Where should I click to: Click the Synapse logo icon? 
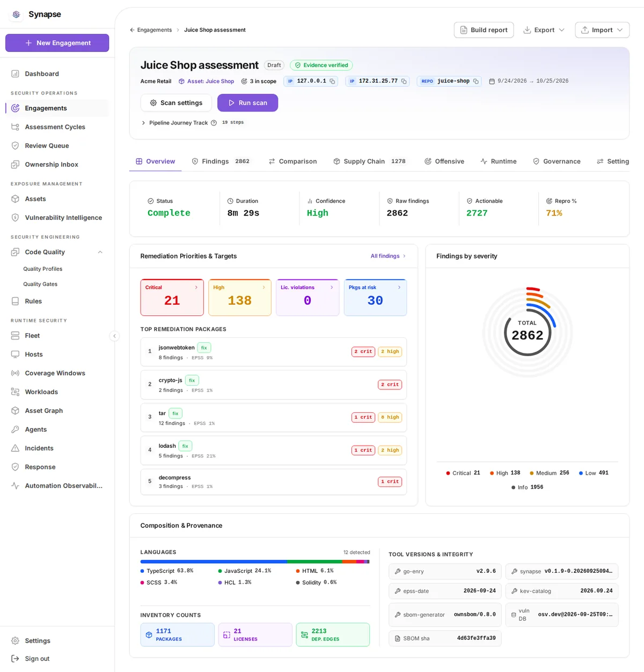(16, 14)
